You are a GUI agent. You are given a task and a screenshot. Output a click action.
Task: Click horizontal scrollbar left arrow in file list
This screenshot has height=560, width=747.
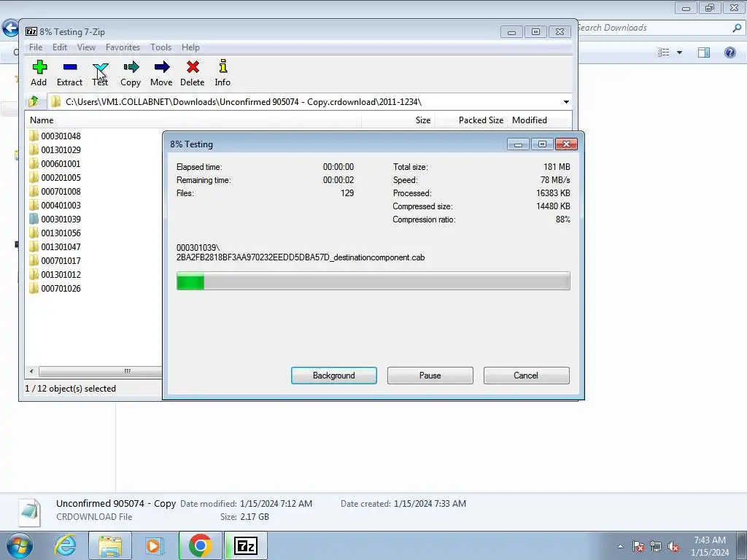click(x=31, y=371)
